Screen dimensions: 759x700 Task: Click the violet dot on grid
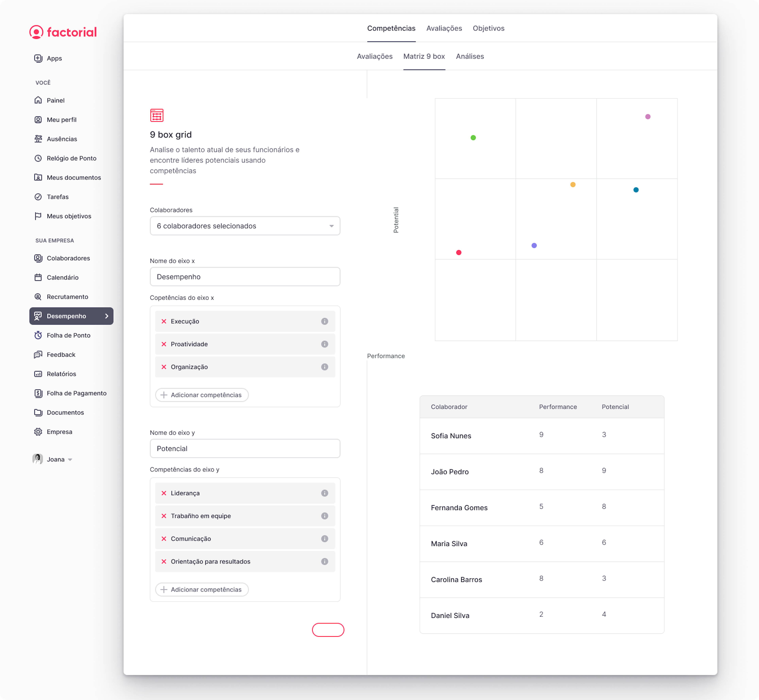coord(534,246)
